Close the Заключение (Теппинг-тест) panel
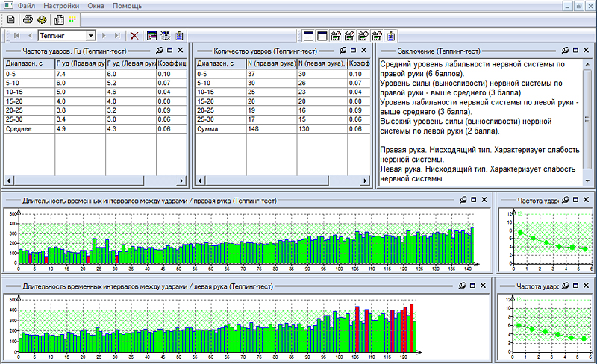 click(586, 51)
